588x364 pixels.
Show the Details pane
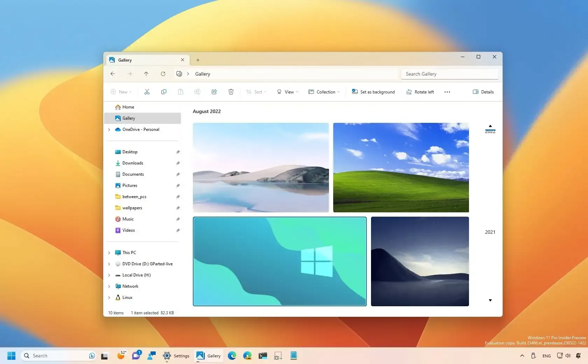tap(483, 92)
